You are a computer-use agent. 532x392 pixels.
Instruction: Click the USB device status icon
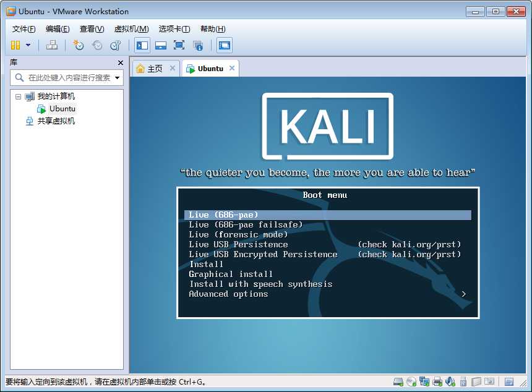tap(463, 382)
